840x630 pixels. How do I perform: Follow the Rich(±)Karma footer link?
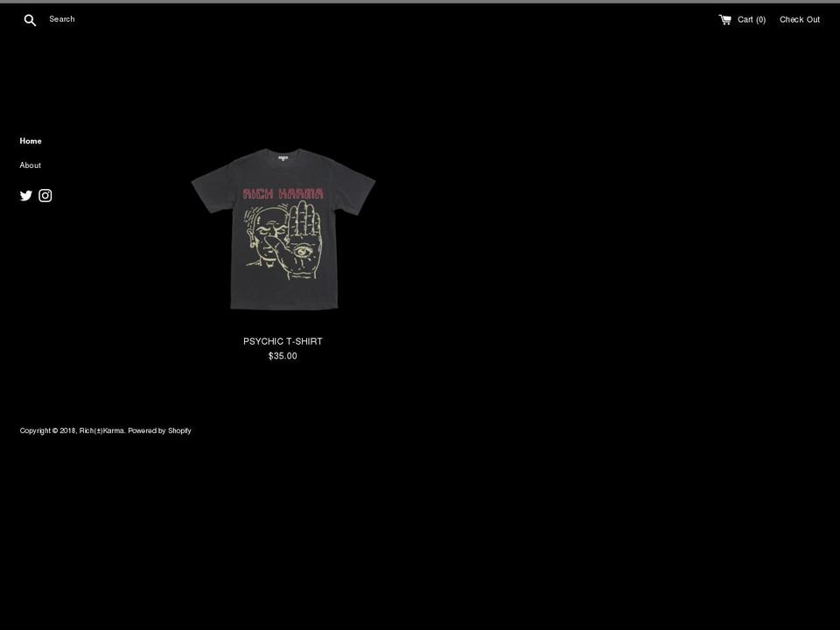point(101,430)
